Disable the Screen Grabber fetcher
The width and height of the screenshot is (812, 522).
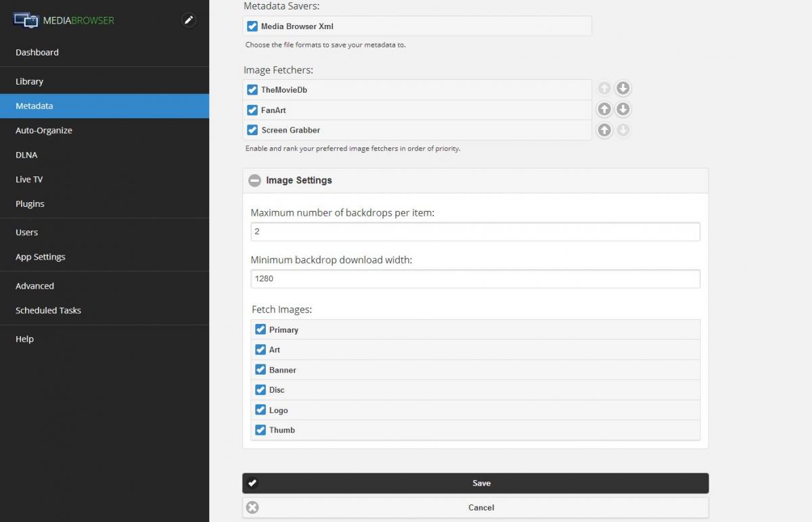pyautogui.click(x=252, y=130)
